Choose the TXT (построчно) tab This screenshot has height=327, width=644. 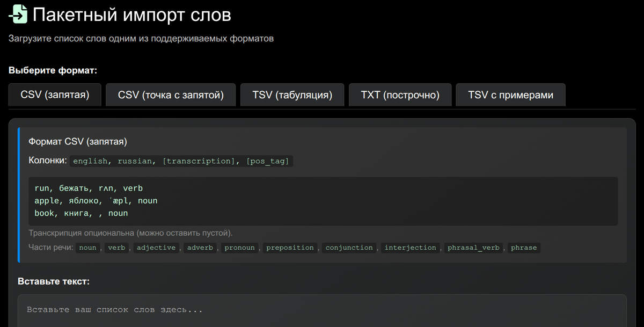coord(400,95)
